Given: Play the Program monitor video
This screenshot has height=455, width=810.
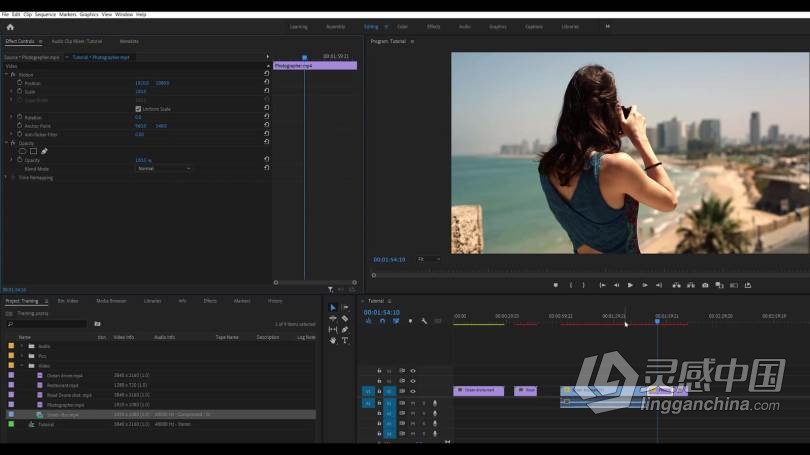Looking at the screenshot, I should (x=630, y=285).
